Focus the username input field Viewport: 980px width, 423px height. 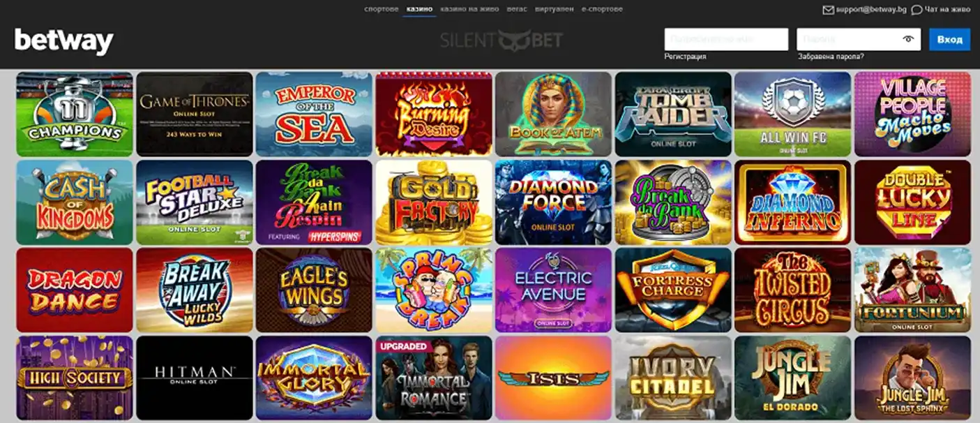click(x=726, y=39)
